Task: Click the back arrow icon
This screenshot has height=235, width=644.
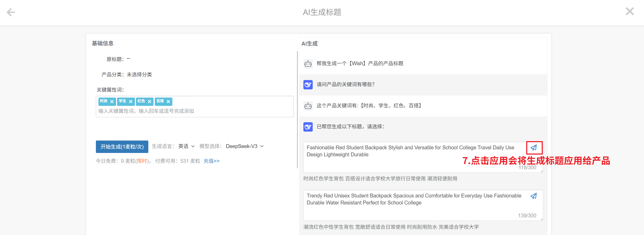Action: [x=11, y=12]
